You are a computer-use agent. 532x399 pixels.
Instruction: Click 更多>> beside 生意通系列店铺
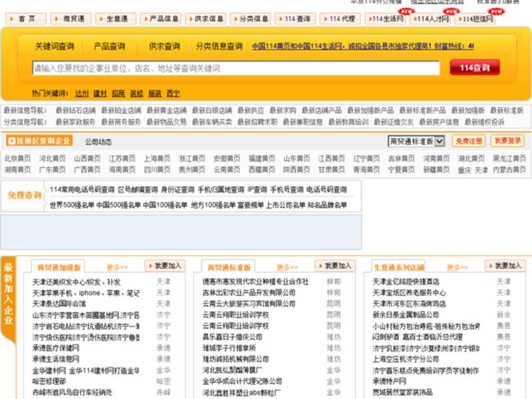458,267
